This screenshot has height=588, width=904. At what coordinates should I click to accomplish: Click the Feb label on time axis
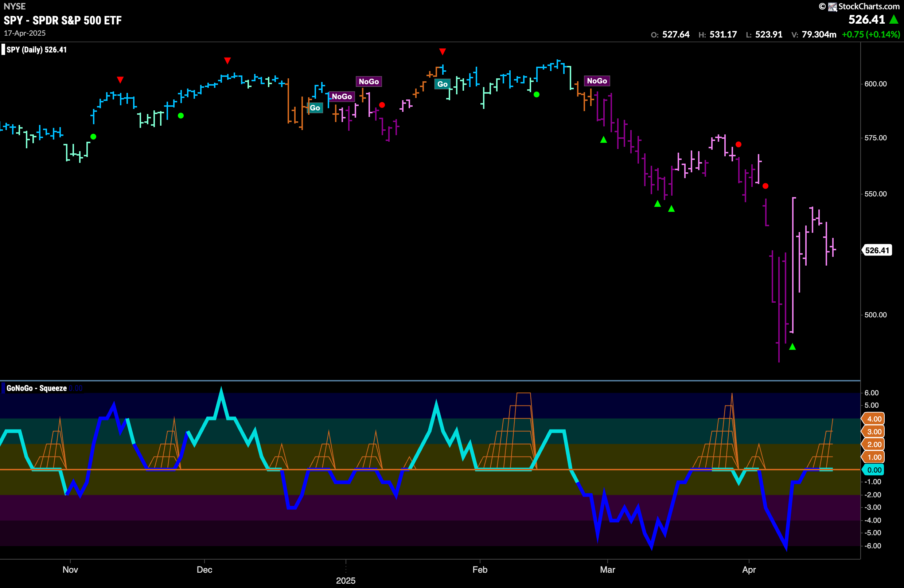[x=480, y=569]
